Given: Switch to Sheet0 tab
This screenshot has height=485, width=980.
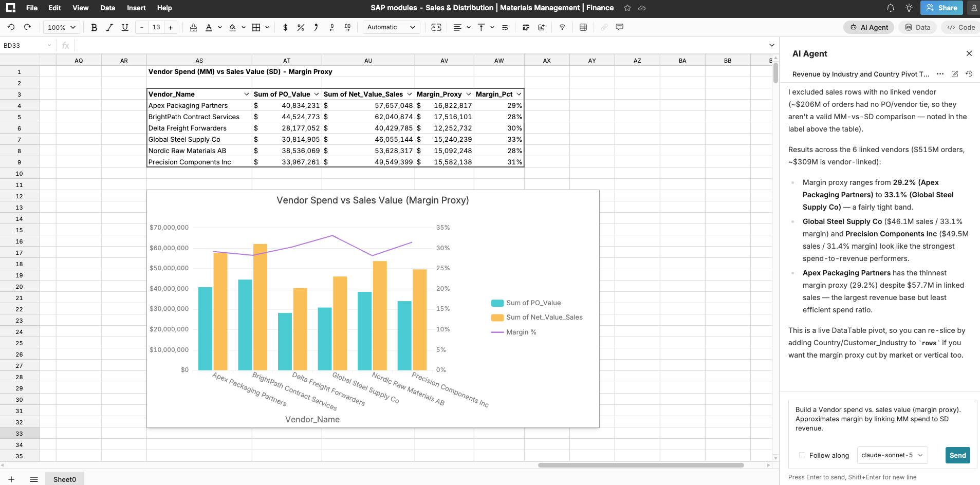Looking at the screenshot, I should pos(65,479).
